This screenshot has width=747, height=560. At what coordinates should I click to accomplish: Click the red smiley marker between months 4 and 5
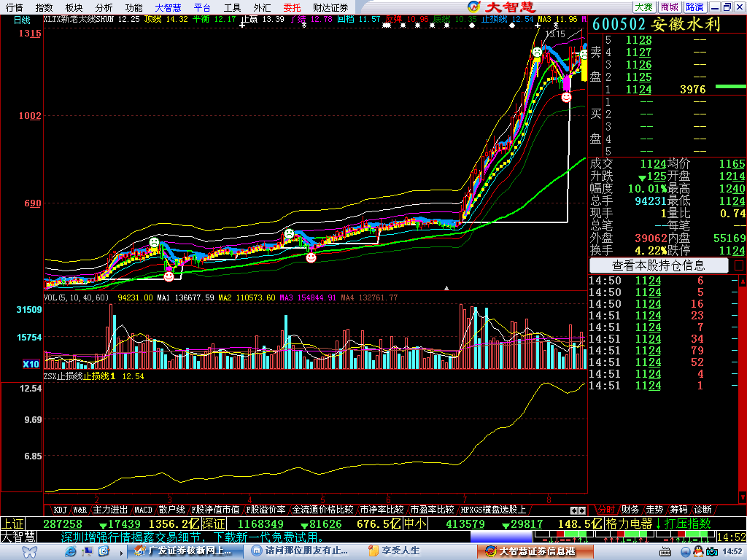point(311,257)
